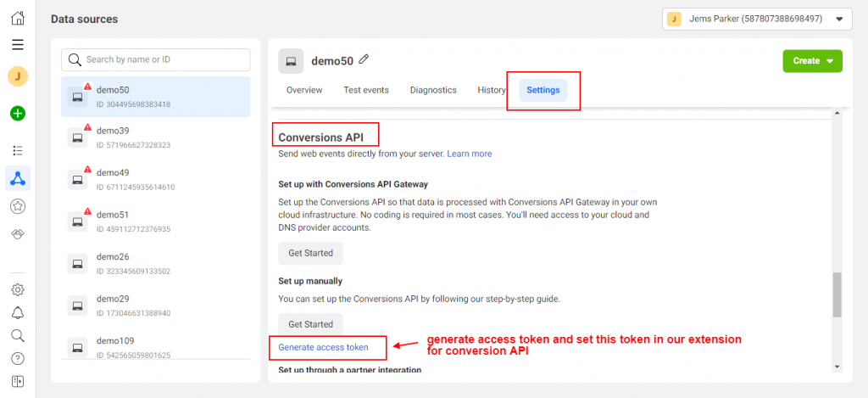Click the green plus create icon
868x398 pixels.
[x=18, y=114]
